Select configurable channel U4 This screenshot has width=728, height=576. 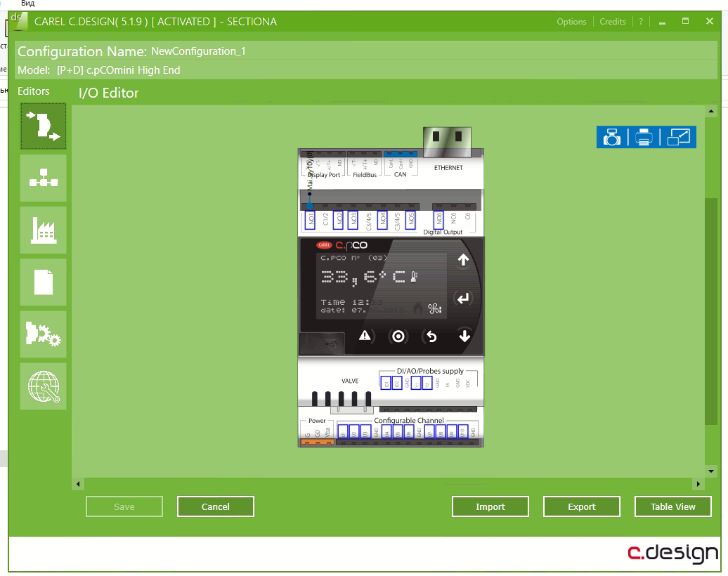coord(386,431)
